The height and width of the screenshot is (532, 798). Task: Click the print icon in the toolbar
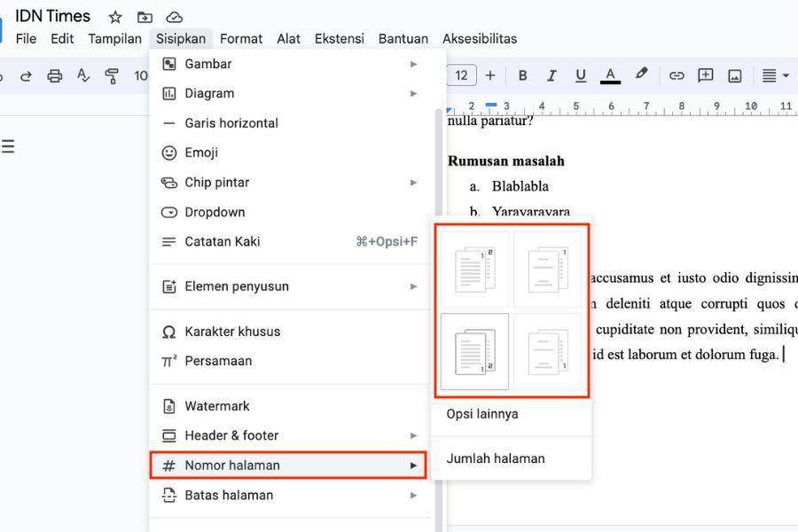(54, 76)
